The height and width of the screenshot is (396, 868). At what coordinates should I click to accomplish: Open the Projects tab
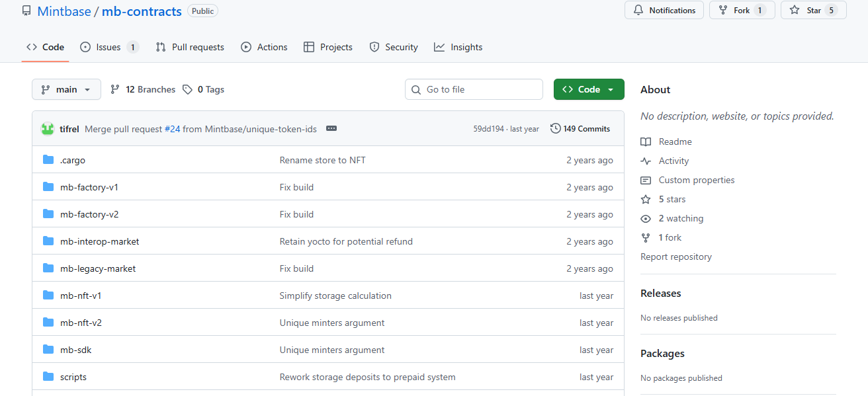pyautogui.click(x=328, y=47)
